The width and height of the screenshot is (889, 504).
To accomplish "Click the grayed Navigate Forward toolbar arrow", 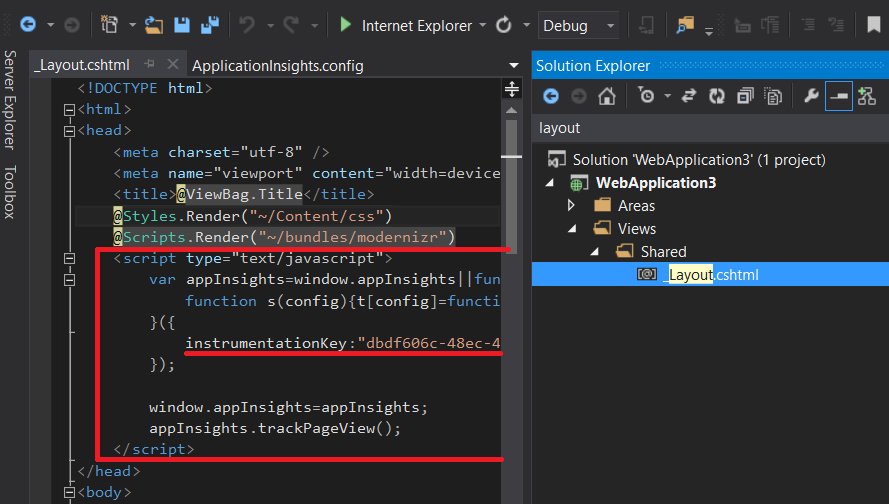I will [71, 24].
